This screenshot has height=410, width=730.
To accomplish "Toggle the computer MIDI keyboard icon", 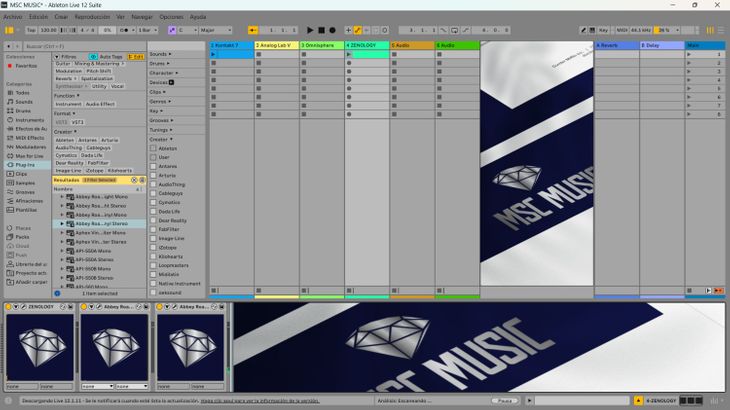I will tap(592, 30).
